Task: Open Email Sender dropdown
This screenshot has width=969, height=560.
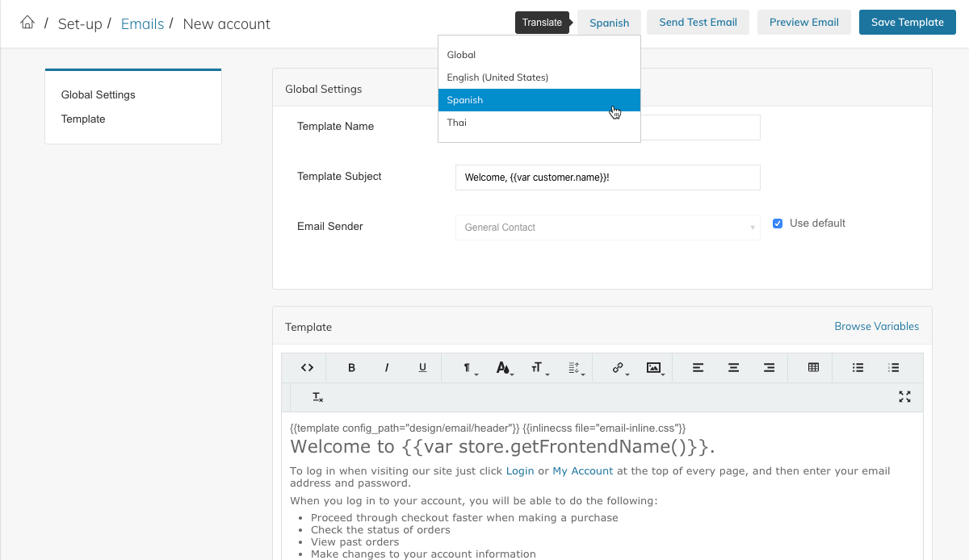Action: point(607,228)
